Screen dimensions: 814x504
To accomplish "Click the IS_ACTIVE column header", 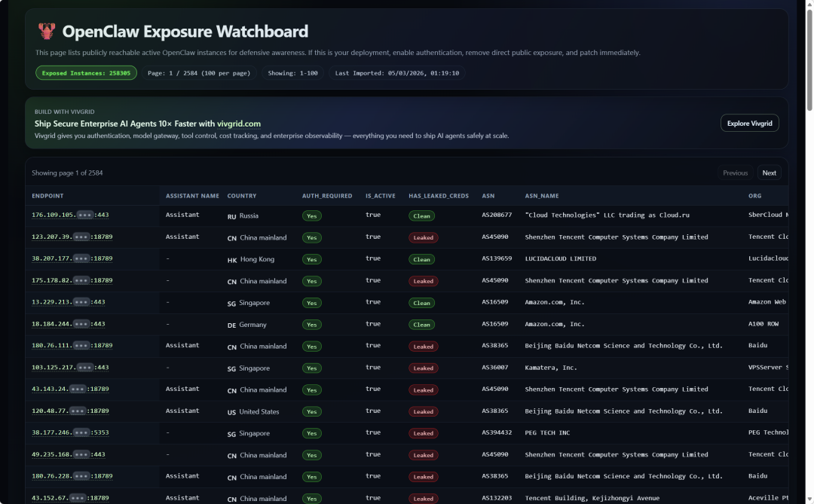I will 381,196.
